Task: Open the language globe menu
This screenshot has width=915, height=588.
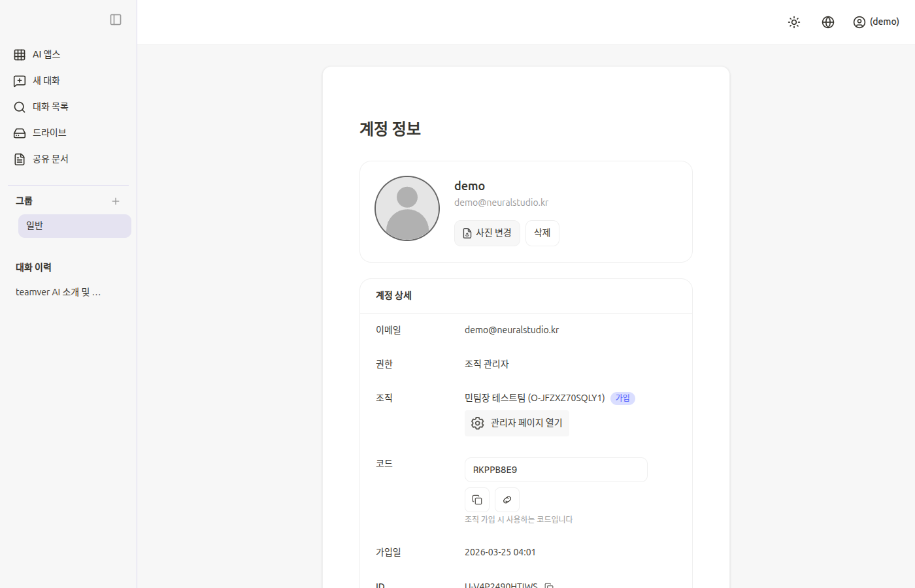Action: click(828, 22)
